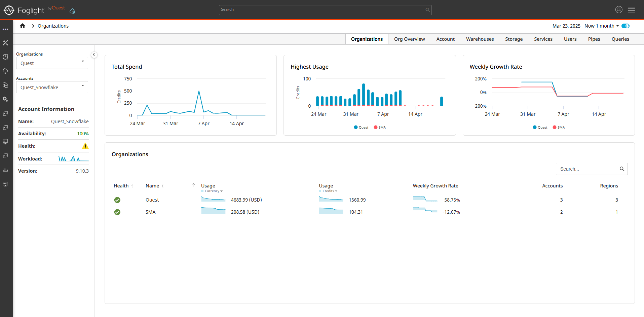Image resolution: width=644 pixels, height=317 pixels.
Task: Open the bar chart icon in sidebar
Action: [x=5, y=170]
